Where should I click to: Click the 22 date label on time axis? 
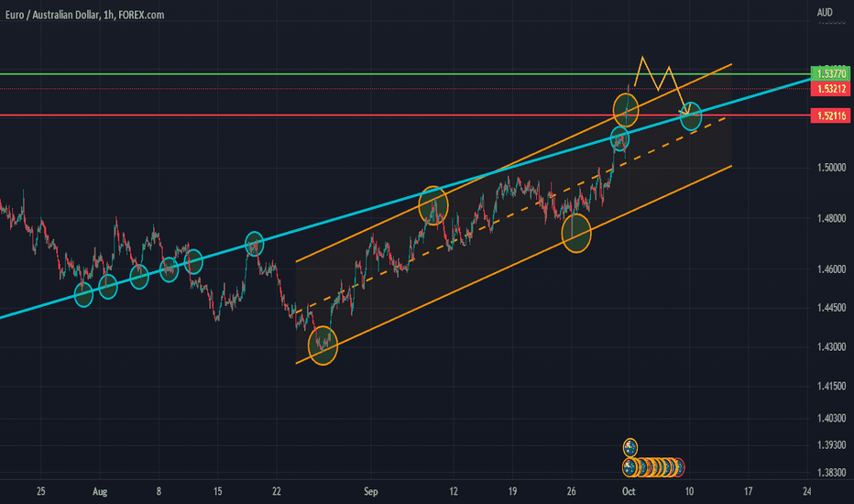pos(277,491)
